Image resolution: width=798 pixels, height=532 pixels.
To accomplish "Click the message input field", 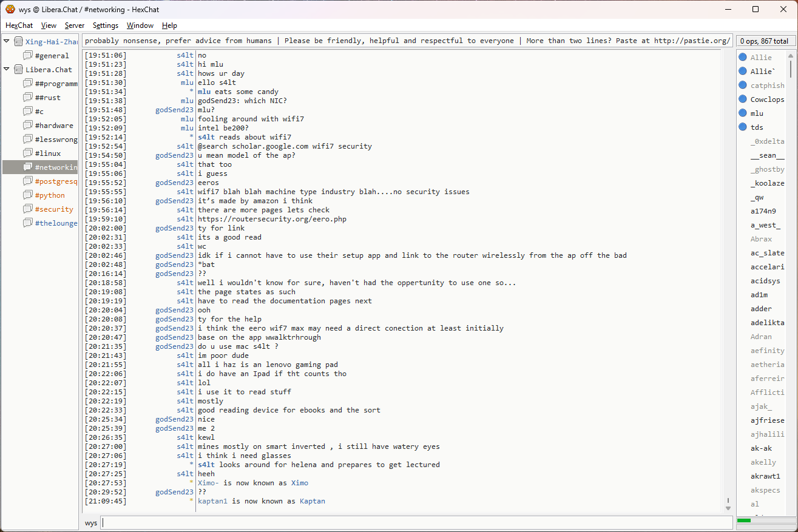I will (416, 523).
